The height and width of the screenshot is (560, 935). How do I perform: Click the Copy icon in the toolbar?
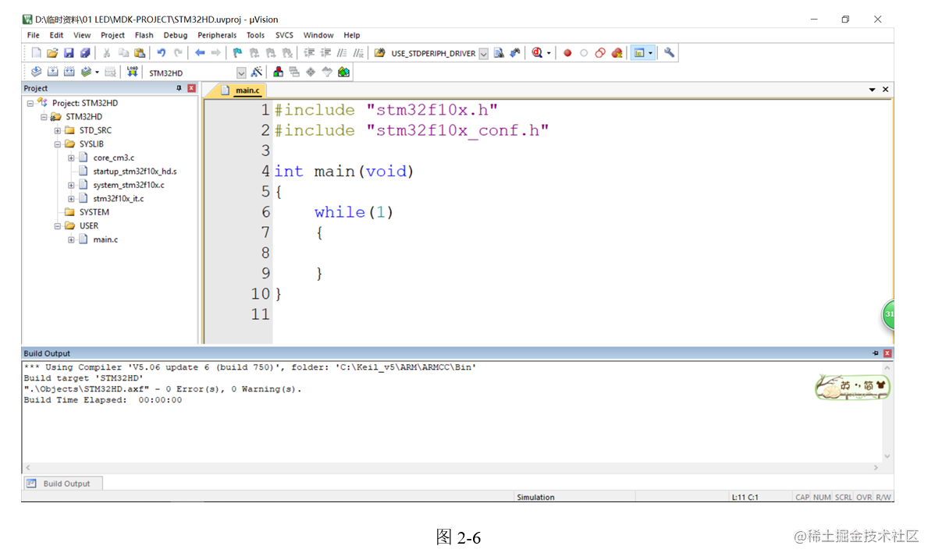123,53
